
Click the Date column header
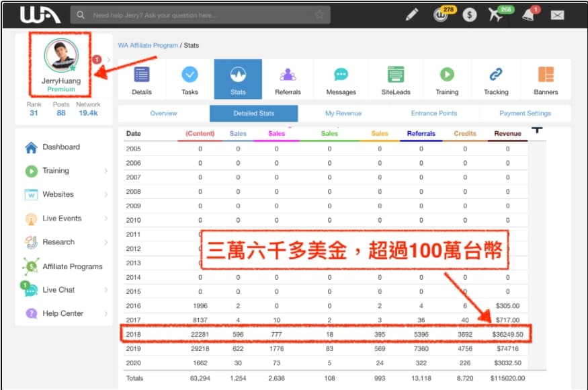coord(134,134)
